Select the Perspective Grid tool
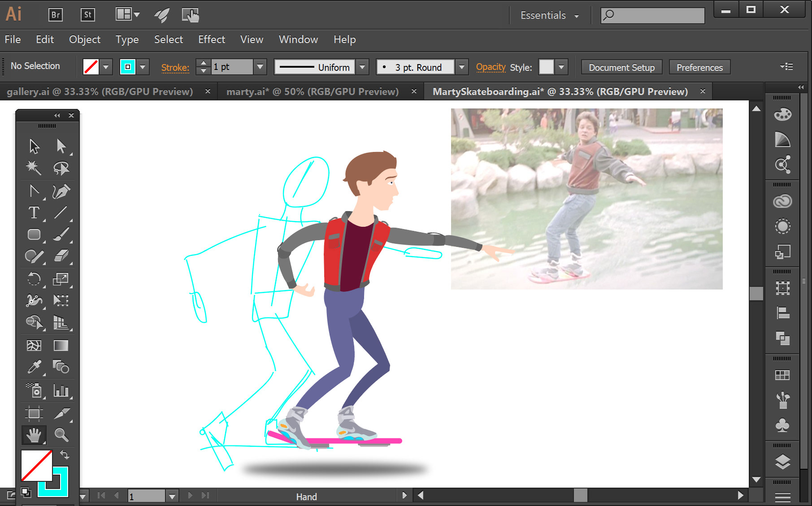Viewport: 812px width, 506px height. point(61,322)
